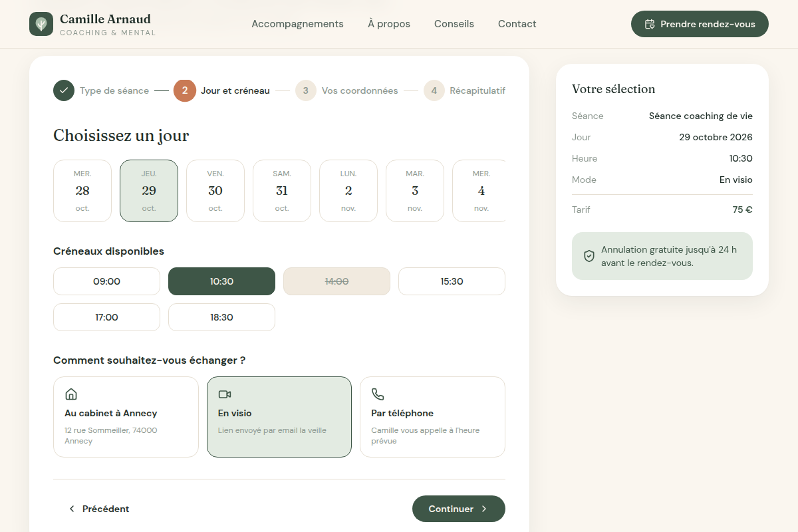Click the Prendre rendez-vous button
The width and height of the screenshot is (798, 532).
700,24
